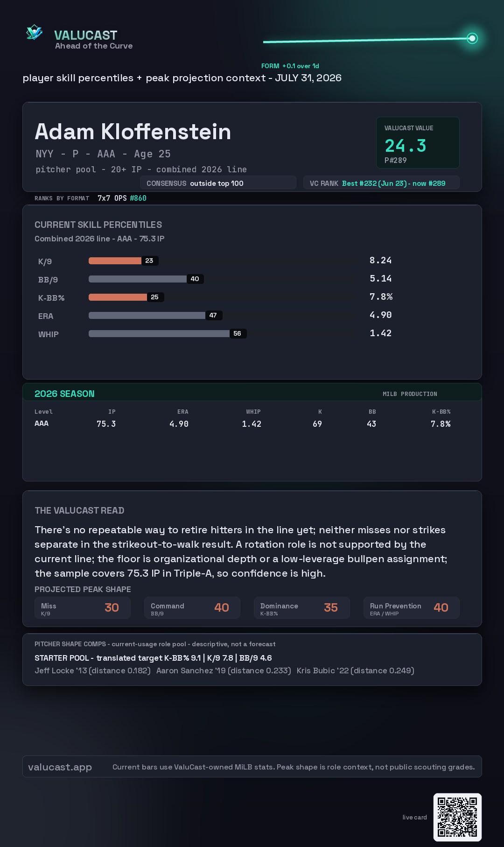
Task: Click the K-BB% percentile bar
Action: coord(222,297)
